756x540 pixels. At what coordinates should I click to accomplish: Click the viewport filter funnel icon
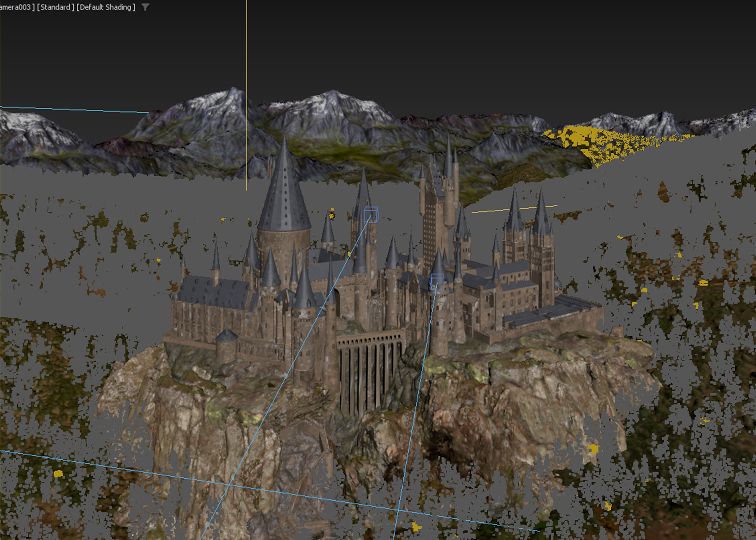145,7
